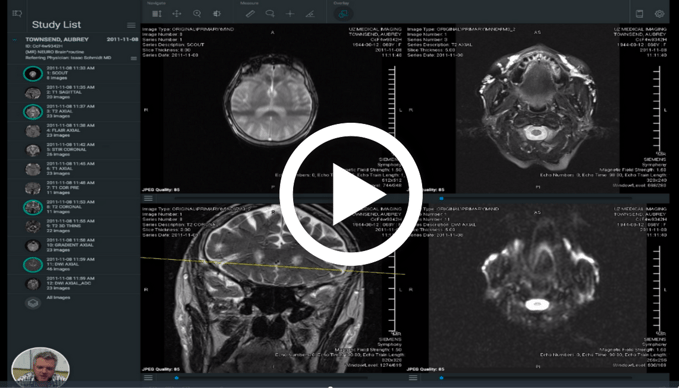This screenshot has width=679, height=388.
Task: Collapse the TOWNSEND, AUBREY study
Action: (15, 39)
